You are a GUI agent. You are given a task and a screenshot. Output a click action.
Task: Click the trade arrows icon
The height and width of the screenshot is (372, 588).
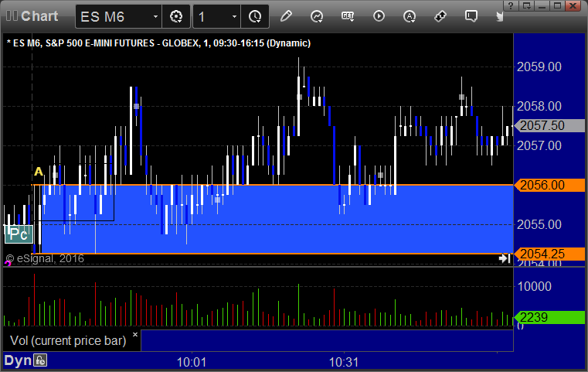pyautogui.click(x=440, y=16)
